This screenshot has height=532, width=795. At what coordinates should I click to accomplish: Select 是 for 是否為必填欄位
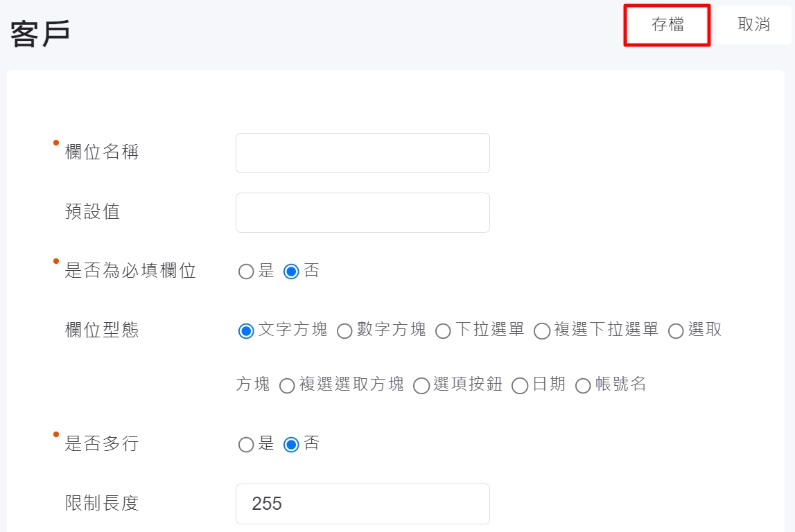click(x=246, y=272)
